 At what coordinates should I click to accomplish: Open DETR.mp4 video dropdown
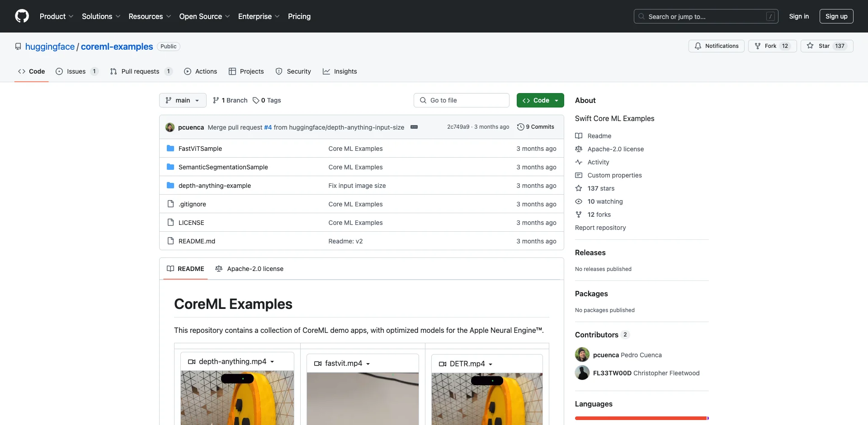(487, 364)
